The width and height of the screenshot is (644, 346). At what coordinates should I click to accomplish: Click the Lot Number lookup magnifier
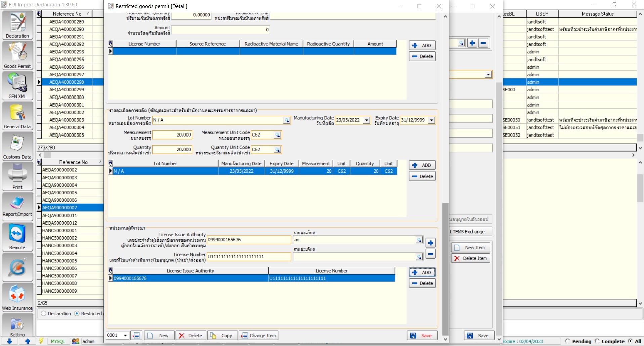click(287, 120)
